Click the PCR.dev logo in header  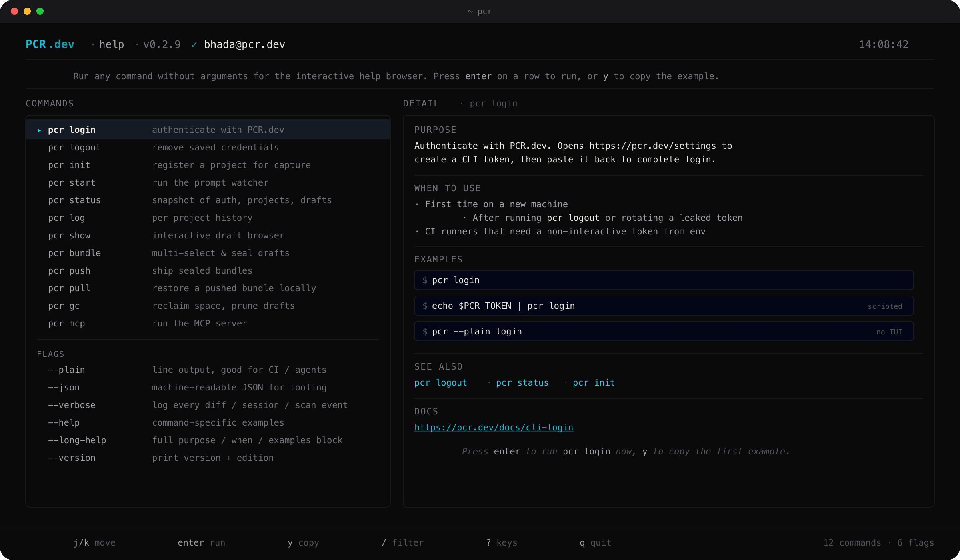pos(50,44)
